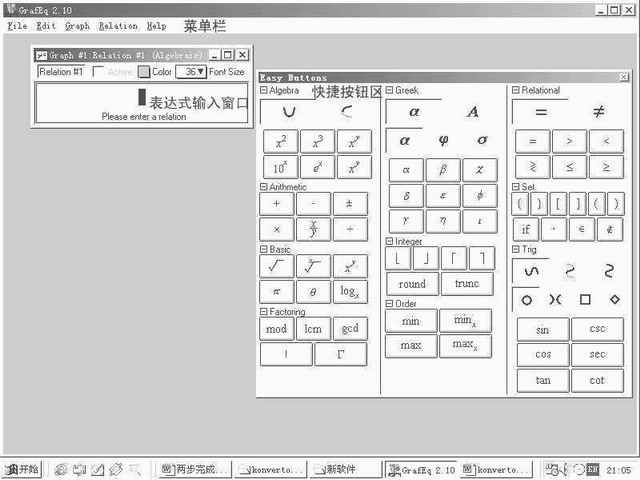Viewport: 640px width, 480px height.
Task: Insert the pi constant button
Action: pos(277,291)
